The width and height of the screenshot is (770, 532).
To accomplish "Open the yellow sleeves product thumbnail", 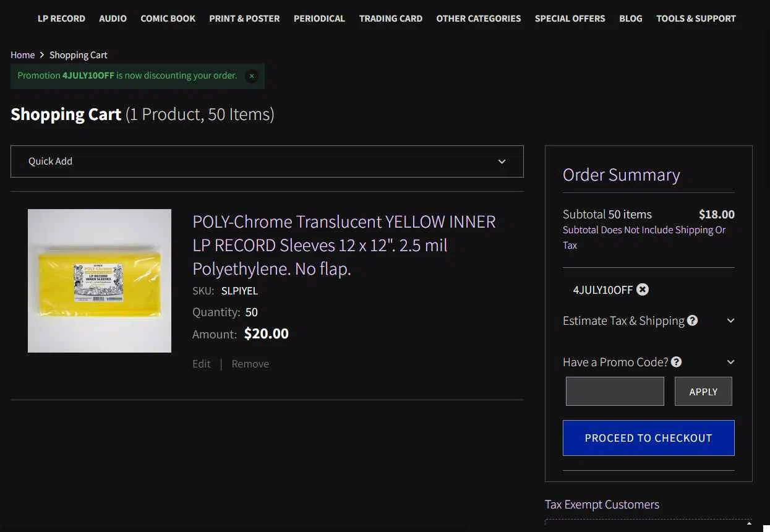I will [100, 281].
